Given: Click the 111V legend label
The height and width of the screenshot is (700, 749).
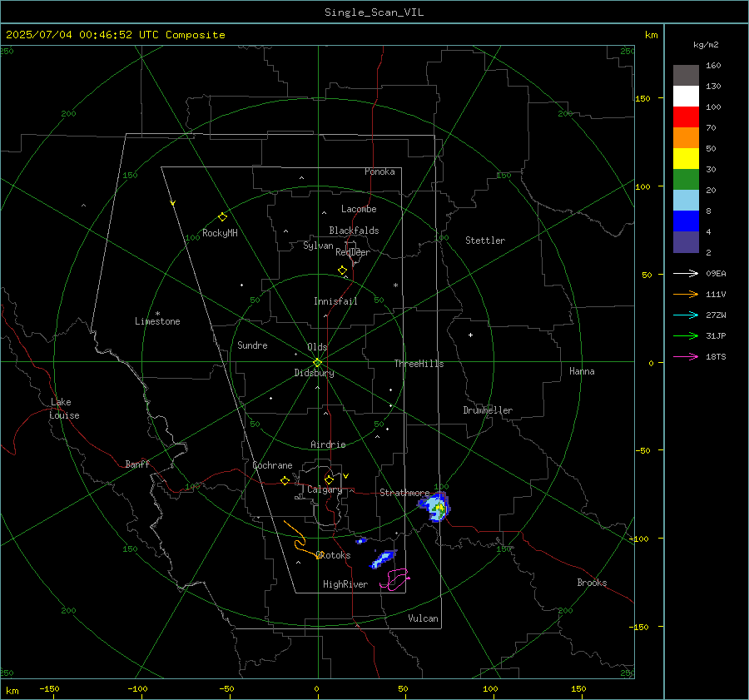Looking at the screenshot, I should [716, 295].
